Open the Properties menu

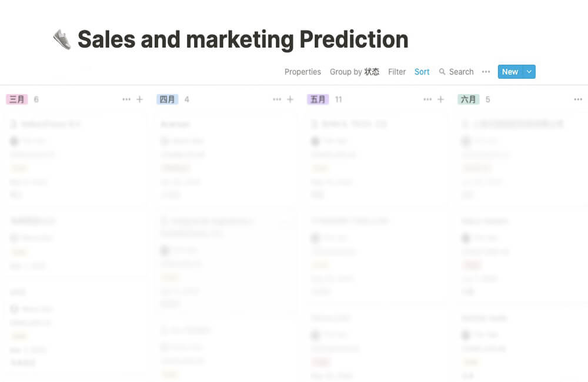(303, 72)
